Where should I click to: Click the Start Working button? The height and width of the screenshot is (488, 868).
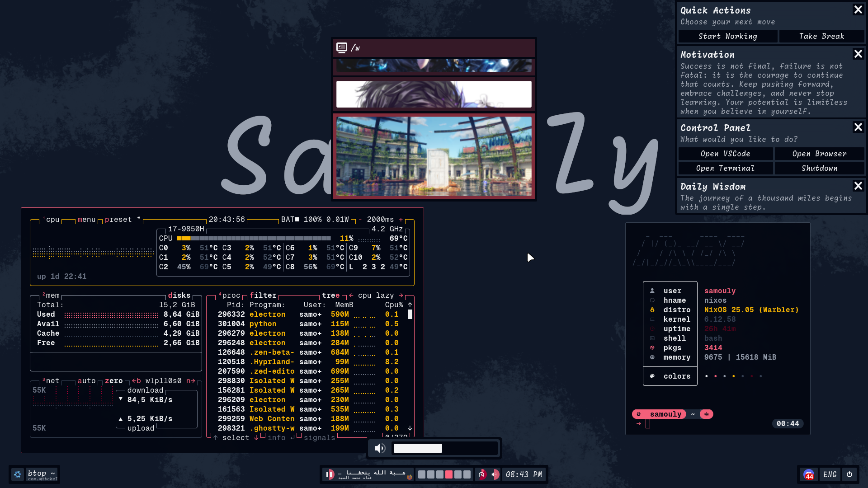727,36
